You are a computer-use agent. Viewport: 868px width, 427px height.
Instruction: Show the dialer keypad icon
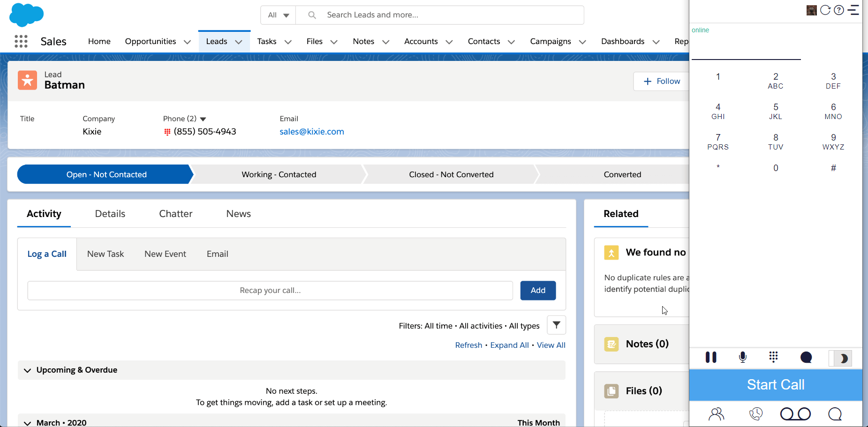click(774, 357)
